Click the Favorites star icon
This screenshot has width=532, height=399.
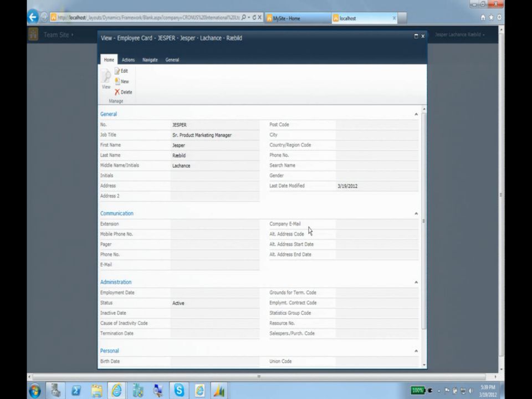tap(491, 17)
